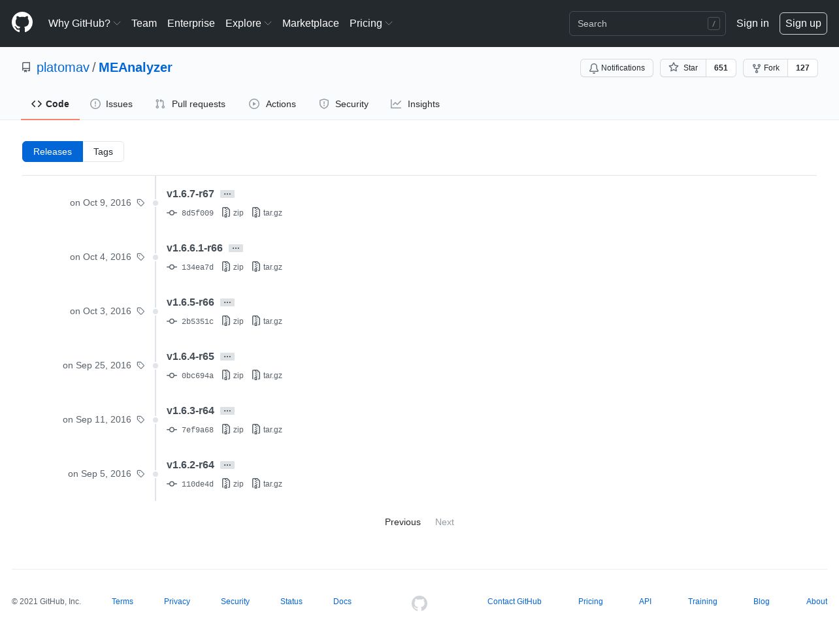The height and width of the screenshot is (644, 839).
Task: Download tar.gz for v1.6.5-r66
Action: click(267, 321)
